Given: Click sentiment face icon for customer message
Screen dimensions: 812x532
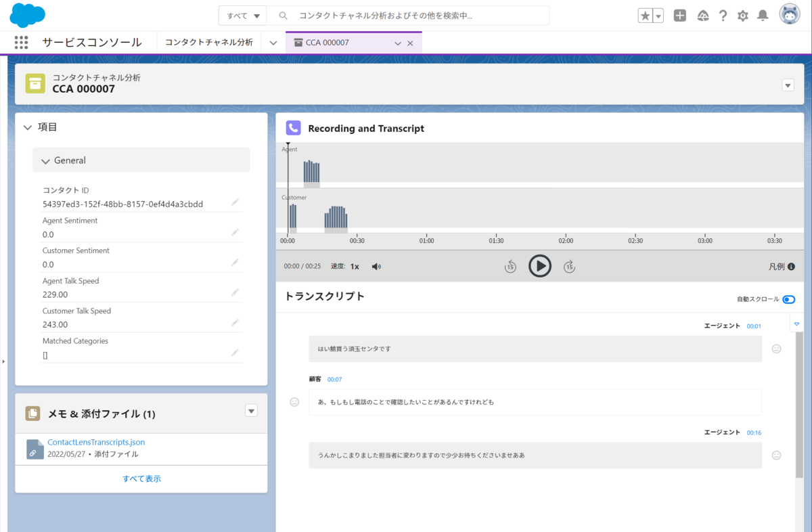Looking at the screenshot, I should pos(294,402).
